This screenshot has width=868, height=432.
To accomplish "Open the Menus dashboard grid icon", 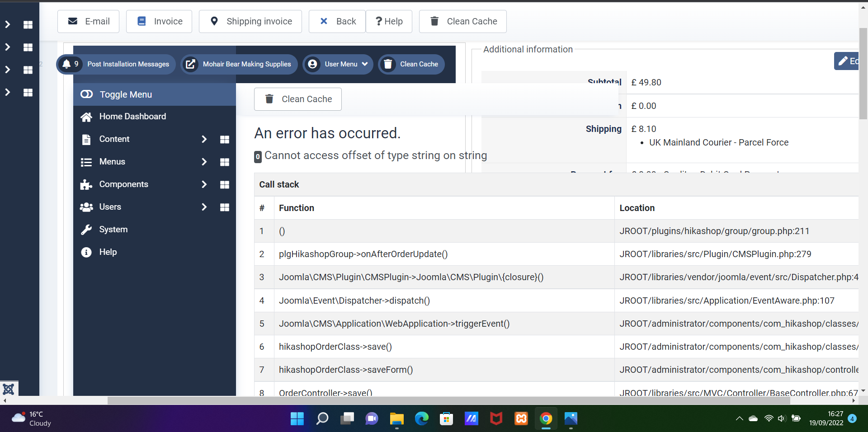I will [x=225, y=162].
